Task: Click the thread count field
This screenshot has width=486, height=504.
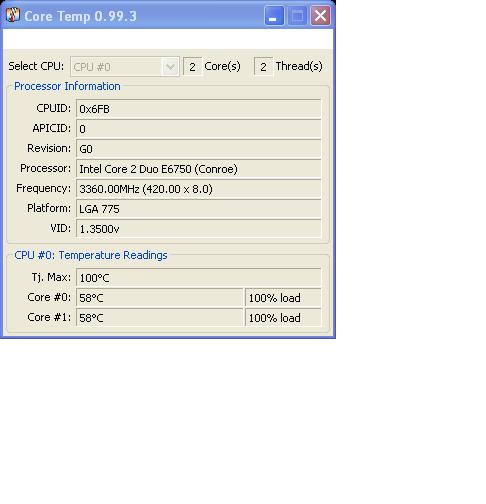Action: 263,67
